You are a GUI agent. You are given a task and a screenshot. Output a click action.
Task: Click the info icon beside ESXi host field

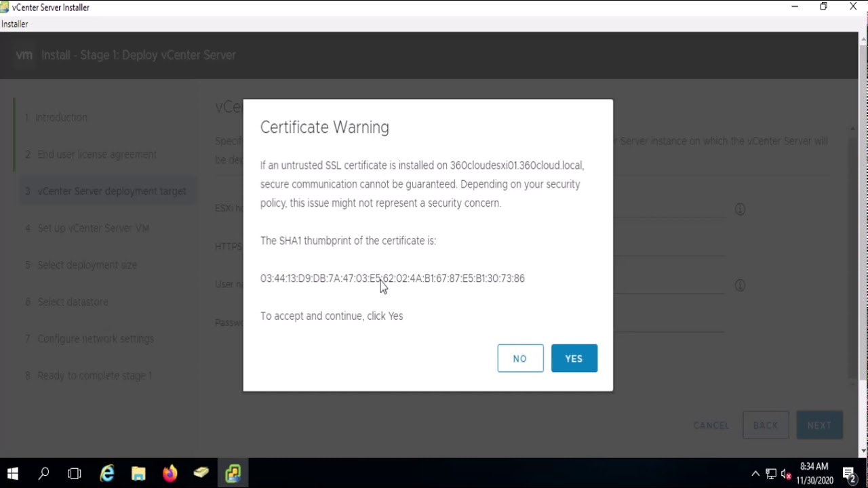point(740,209)
